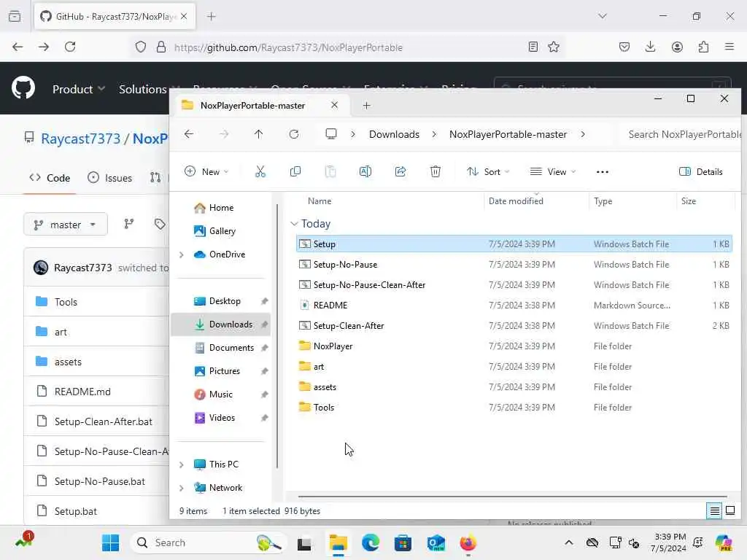Save page to Pocket icon
747x560 pixels.
pyautogui.click(x=624, y=47)
